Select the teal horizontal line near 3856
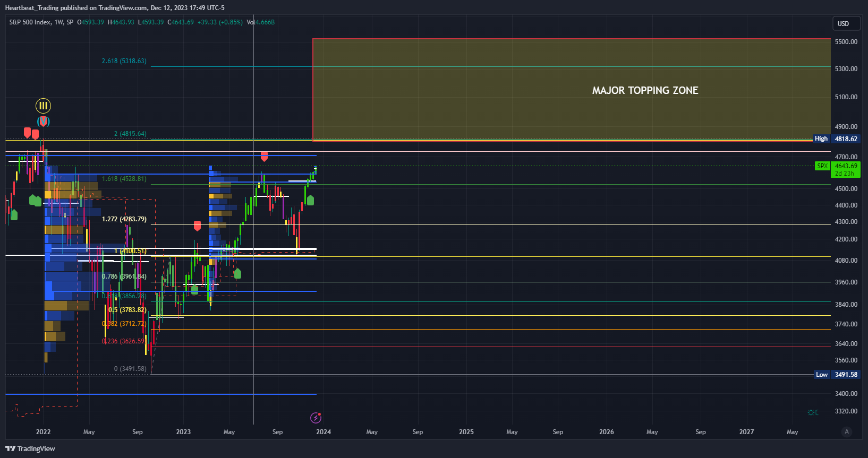 491,302
